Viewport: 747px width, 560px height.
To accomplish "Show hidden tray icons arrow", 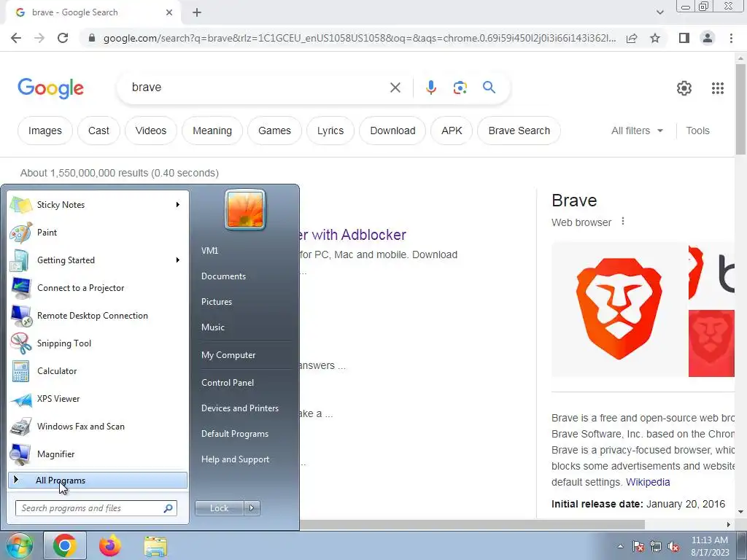I will tap(620, 547).
